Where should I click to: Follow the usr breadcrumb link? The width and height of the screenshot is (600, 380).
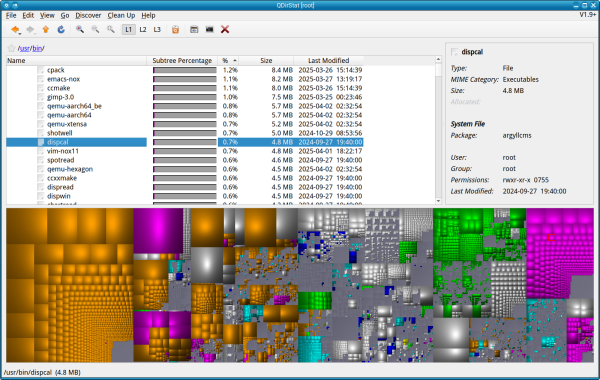[x=24, y=48]
